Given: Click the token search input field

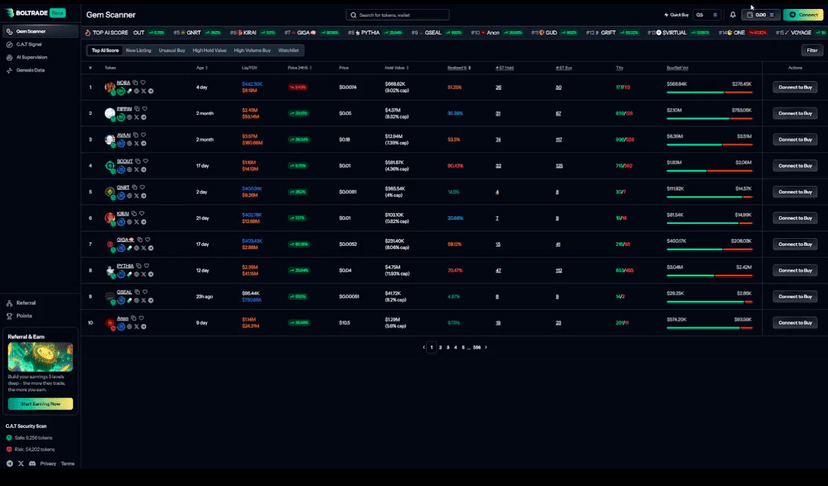Looking at the screenshot, I should [398, 15].
